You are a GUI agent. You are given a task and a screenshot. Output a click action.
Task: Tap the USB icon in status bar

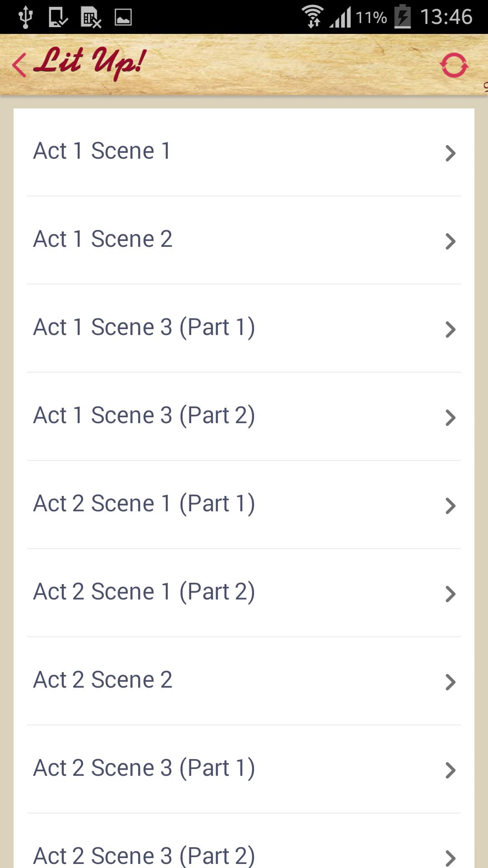[x=25, y=17]
